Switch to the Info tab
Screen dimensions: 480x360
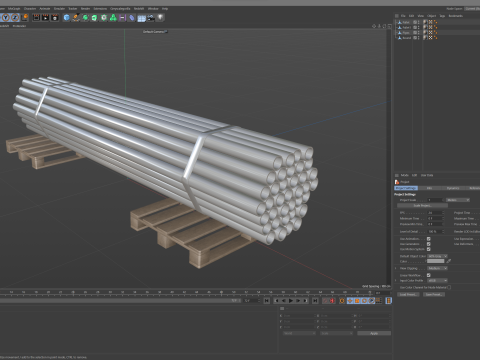(x=429, y=188)
